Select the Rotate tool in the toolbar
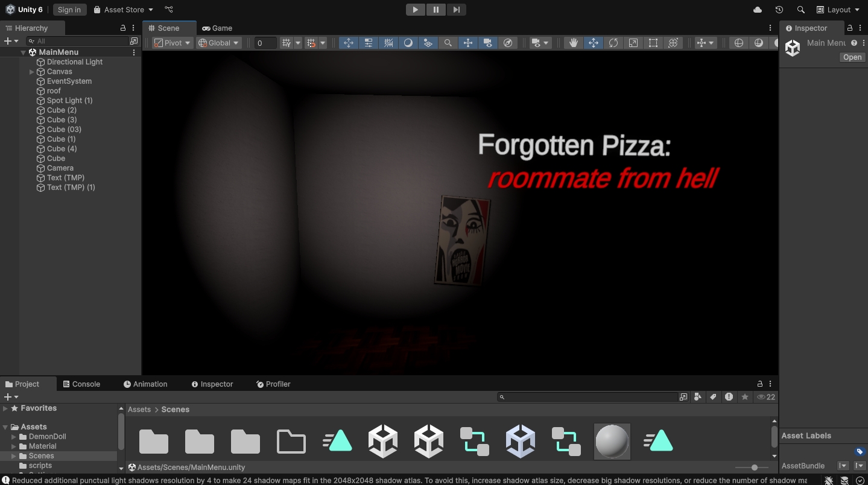868x485 pixels. pos(613,42)
